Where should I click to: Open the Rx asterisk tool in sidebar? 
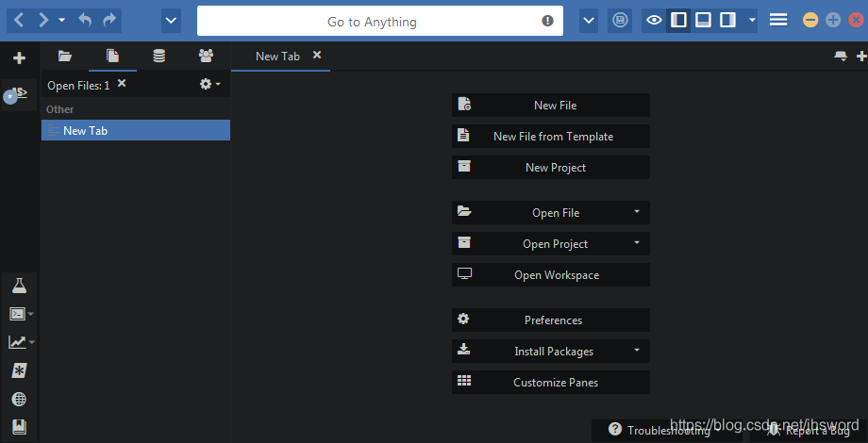pos(19,370)
